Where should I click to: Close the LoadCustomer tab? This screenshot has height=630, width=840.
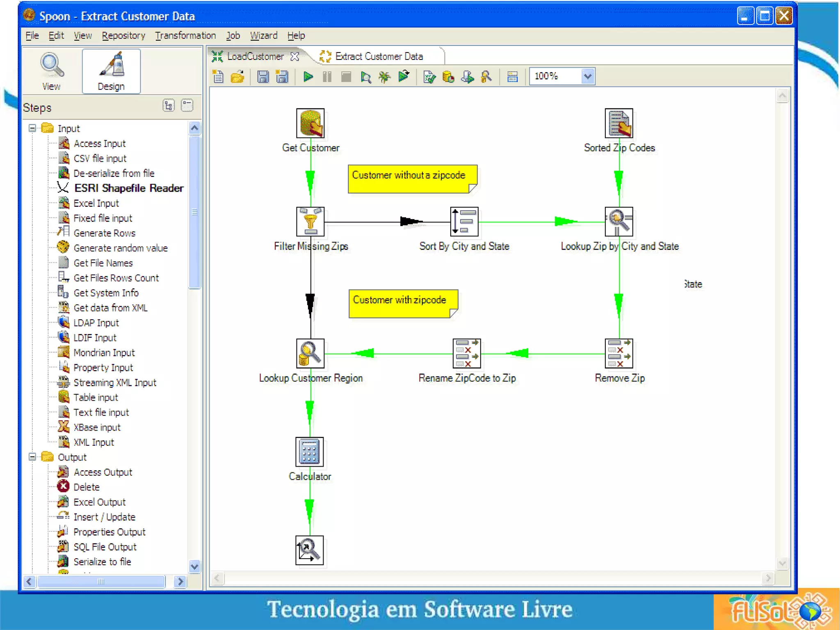(294, 57)
